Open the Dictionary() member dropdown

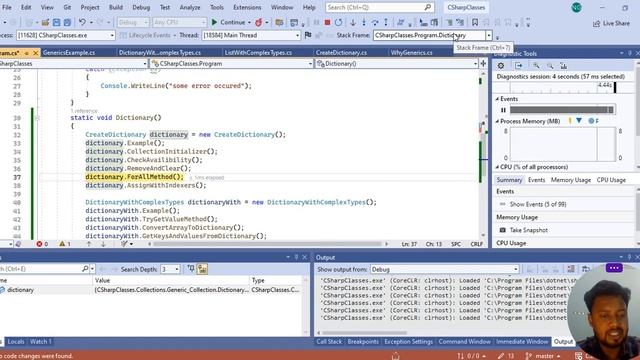tap(397, 64)
